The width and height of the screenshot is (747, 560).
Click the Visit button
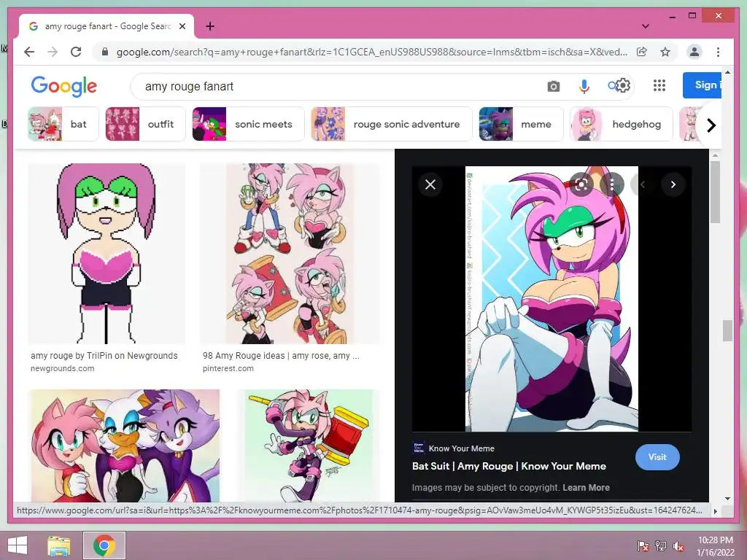[x=657, y=457]
